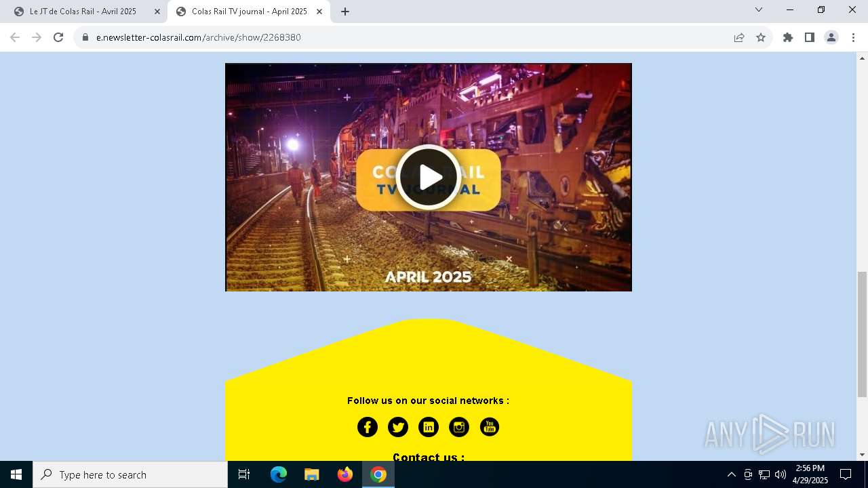Share this page icon
The height and width of the screenshot is (488, 868).
coord(739,37)
